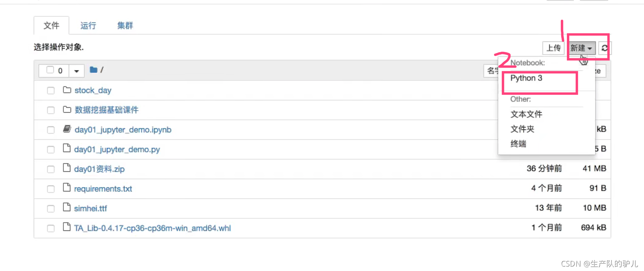644x271 pixels.
Task: Click the 上传 button
Action: [553, 48]
